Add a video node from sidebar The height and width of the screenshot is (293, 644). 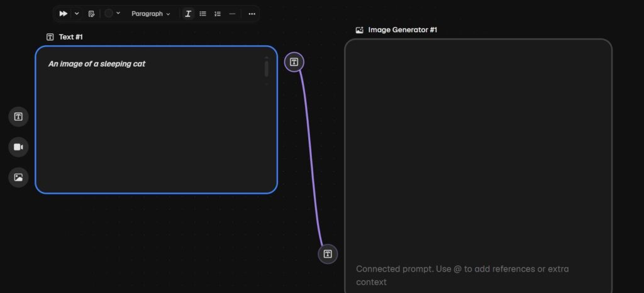point(18,147)
